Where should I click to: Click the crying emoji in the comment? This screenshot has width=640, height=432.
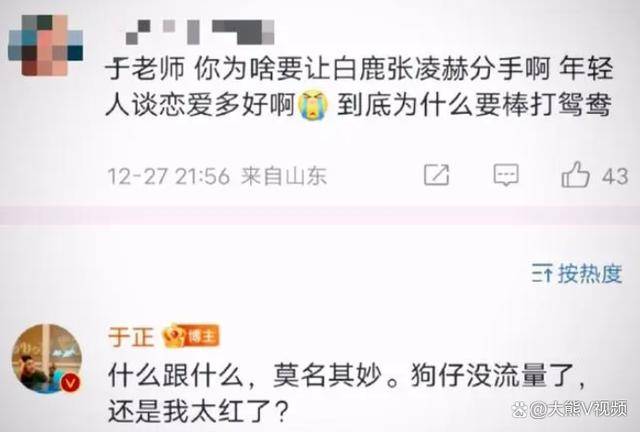click(x=313, y=105)
